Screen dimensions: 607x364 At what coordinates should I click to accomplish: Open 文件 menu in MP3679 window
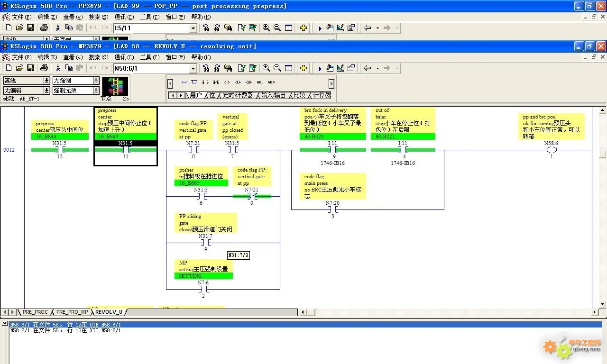point(21,57)
